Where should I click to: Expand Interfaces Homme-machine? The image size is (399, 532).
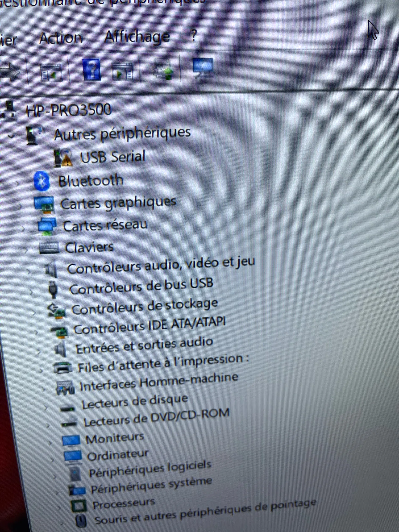click(44, 389)
